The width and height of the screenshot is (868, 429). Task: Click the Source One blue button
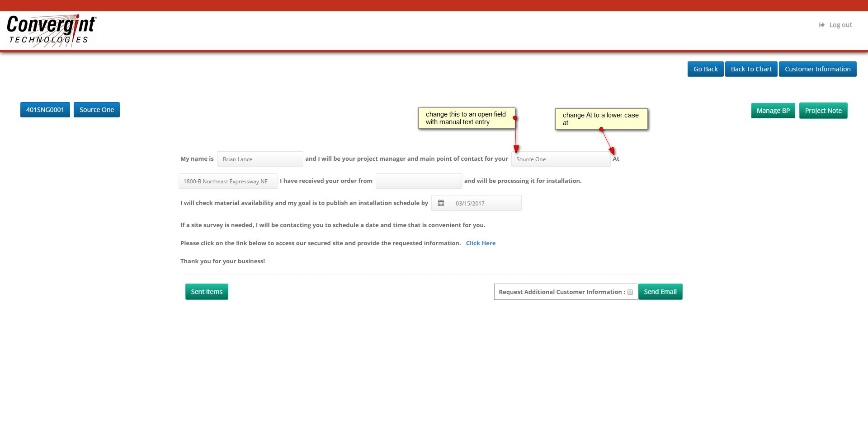point(97,110)
